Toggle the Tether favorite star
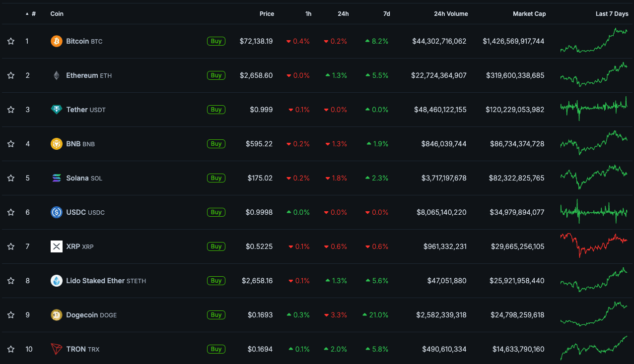This screenshot has height=364, width=634. (x=11, y=110)
